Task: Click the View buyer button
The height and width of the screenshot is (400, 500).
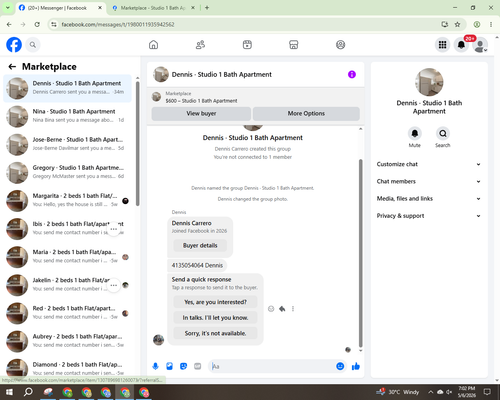Action: coord(201,114)
